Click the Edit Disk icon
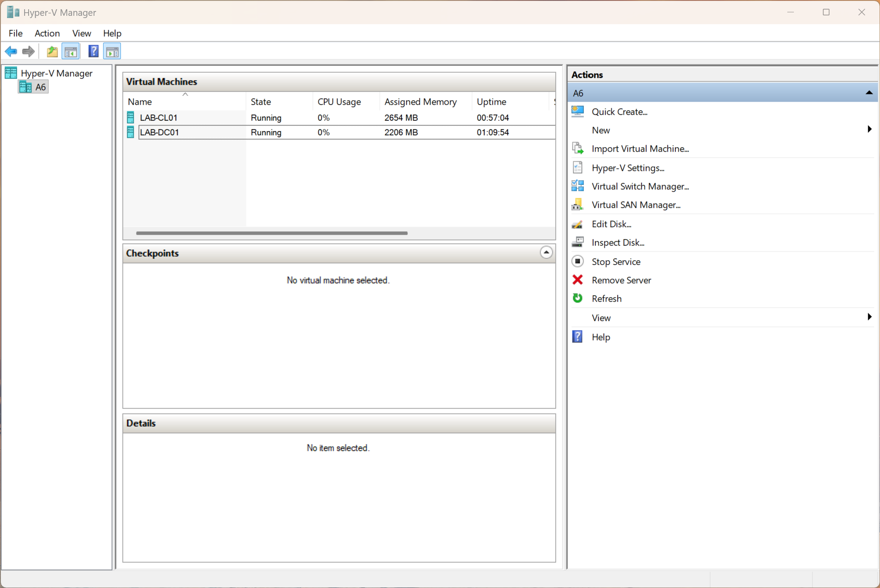Image resolution: width=880 pixels, height=588 pixels. [x=578, y=224]
